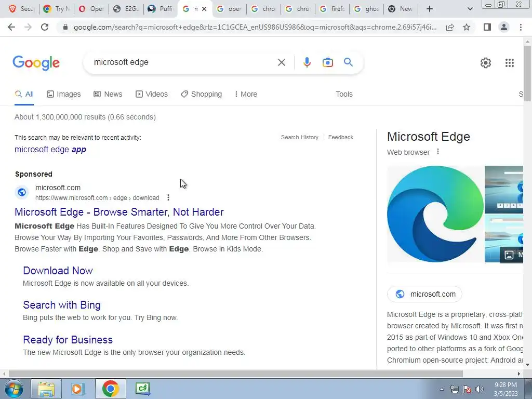Bookmark this page with star icon
Viewport: 532px width, 399px height.
tap(467, 27)
